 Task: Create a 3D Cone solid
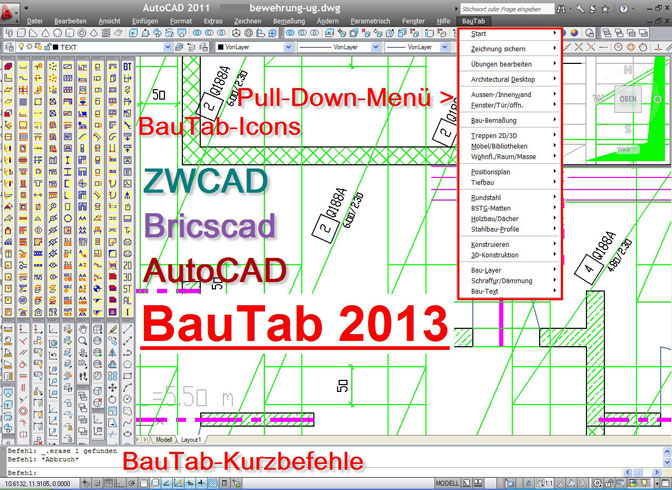(x=45, y=33)
